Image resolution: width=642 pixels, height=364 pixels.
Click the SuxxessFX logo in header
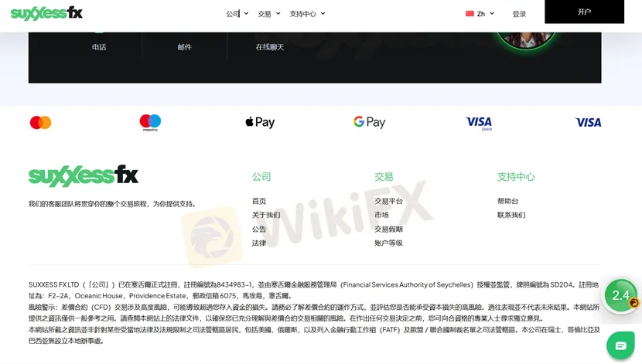[46, 13]
